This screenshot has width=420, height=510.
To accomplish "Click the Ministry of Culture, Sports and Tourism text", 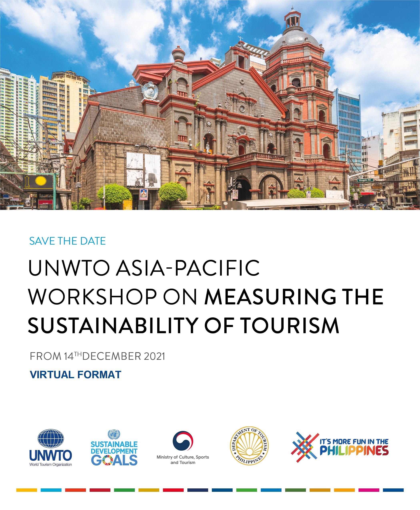I will click(183, 460).
